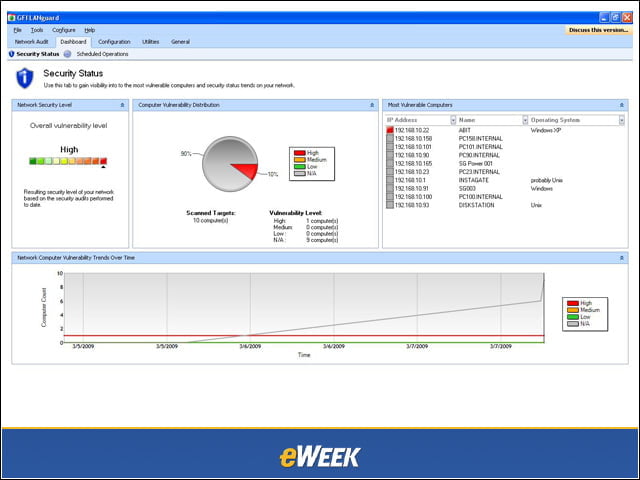640x480 pixels.
Task: Select the PC158.INTERNAL name cell
Action: [481, 138]
